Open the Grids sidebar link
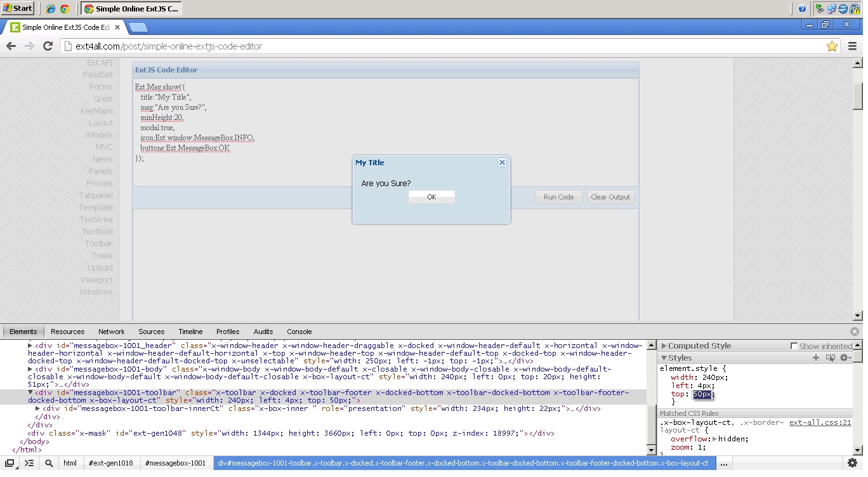Image resolution: width=868 pixels, height=477 pixels. [103, 99]
